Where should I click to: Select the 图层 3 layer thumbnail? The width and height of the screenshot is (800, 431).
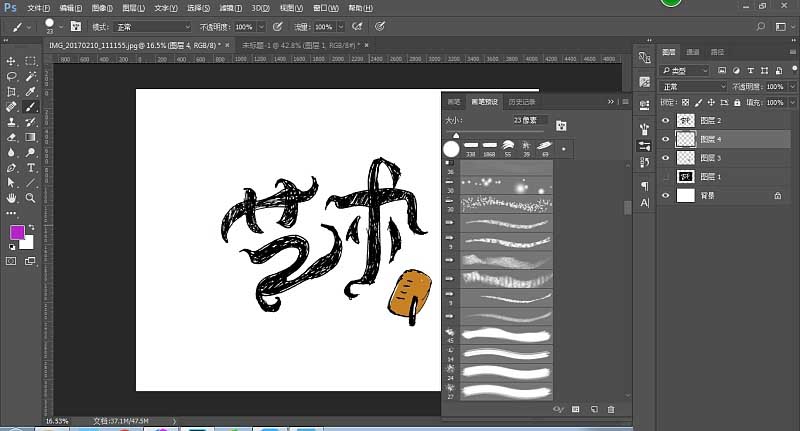click(685, 158)
